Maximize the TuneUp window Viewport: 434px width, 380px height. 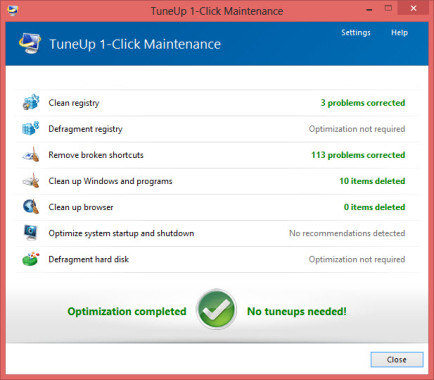[388, 8]
